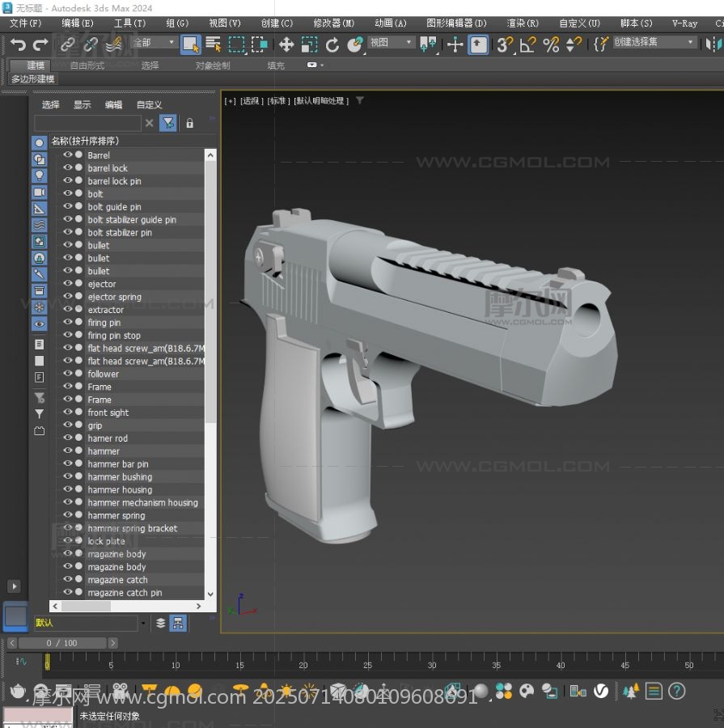Open the 视图 reference coordinate dropdown
Screen dimensions: 724x728
click(391, 42)
